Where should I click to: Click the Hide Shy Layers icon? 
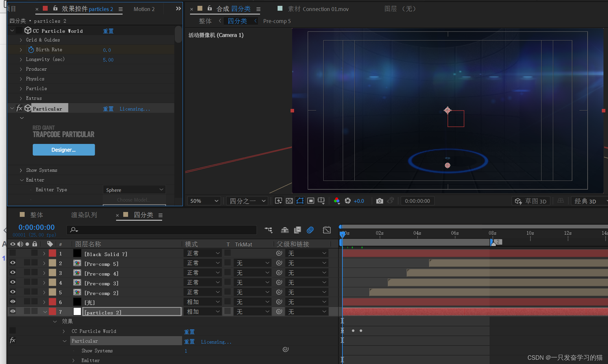pos(285,230)
